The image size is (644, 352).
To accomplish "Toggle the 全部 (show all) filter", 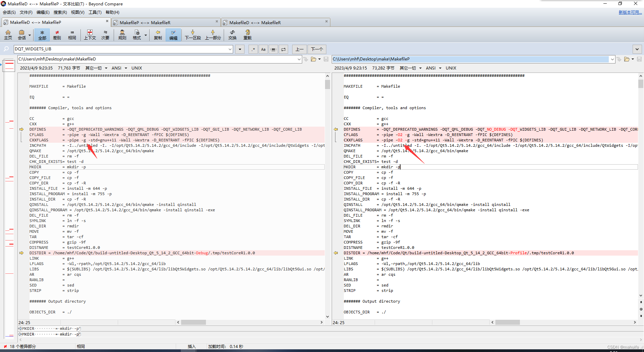I will pyautogui.click(x=42, y=35).
